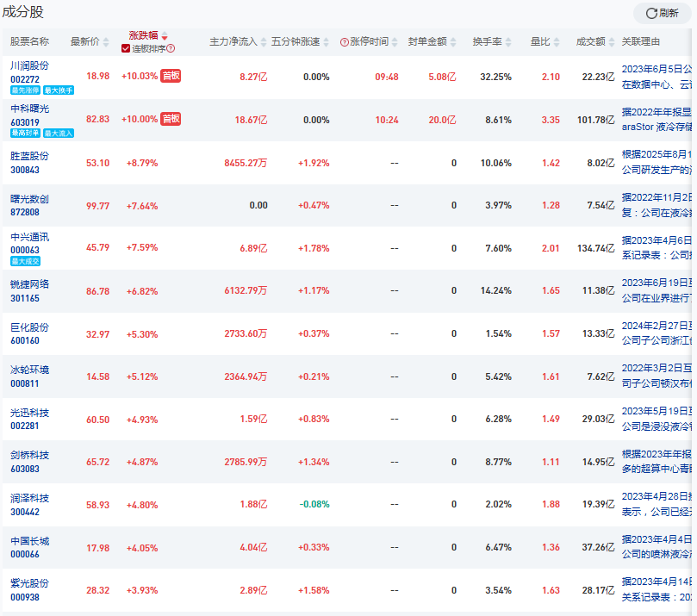Click the 101.78亿 成交额 value
Screen dimensions: 697x616
pos(596,120)
